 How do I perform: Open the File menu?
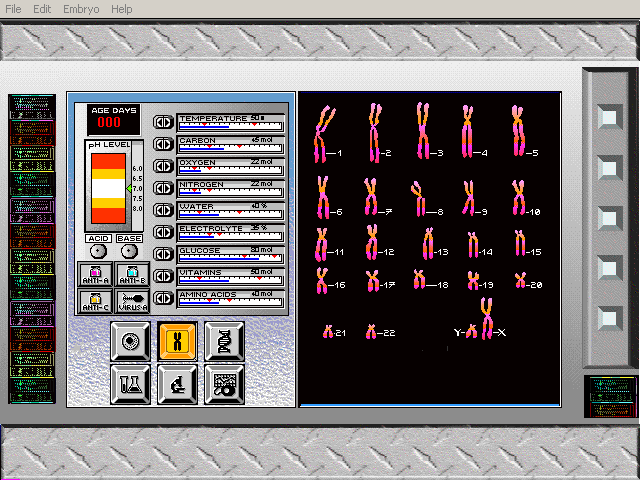click(x=14, y=9)
